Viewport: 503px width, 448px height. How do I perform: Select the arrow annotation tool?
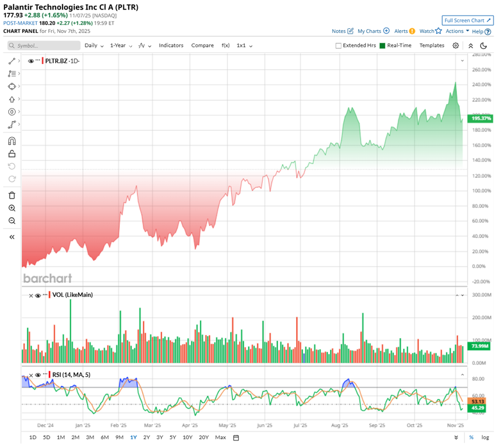coord(12,99)
